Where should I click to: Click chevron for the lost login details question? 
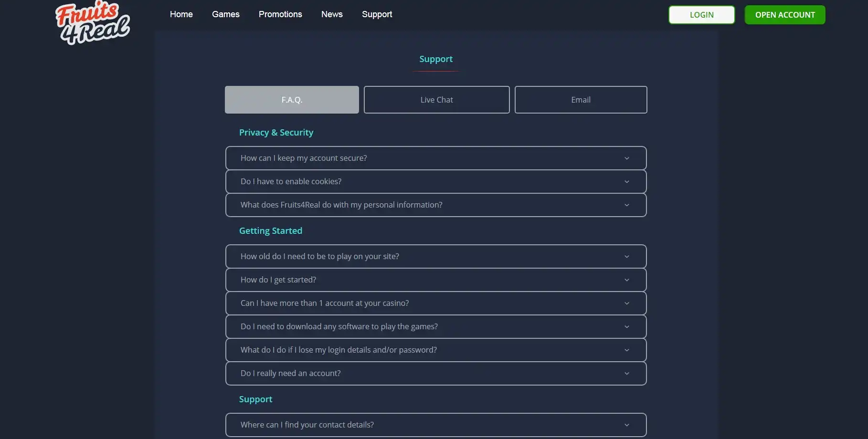pyautogui.click(x=626, y=350)
